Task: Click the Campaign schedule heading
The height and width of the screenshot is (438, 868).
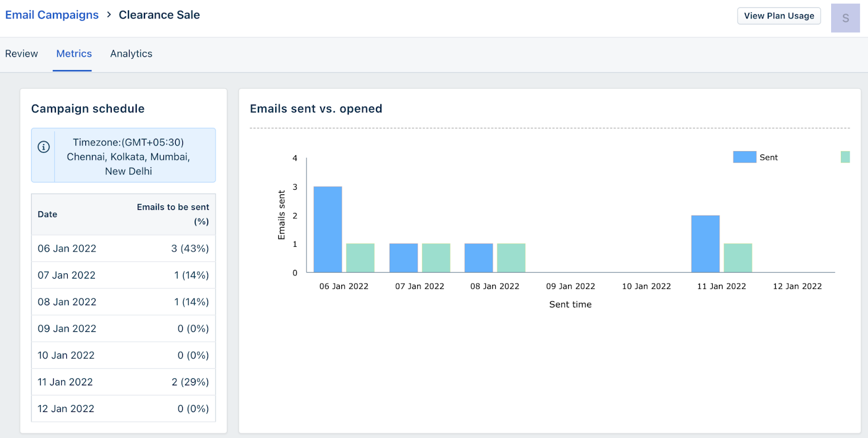Action: 88,108
